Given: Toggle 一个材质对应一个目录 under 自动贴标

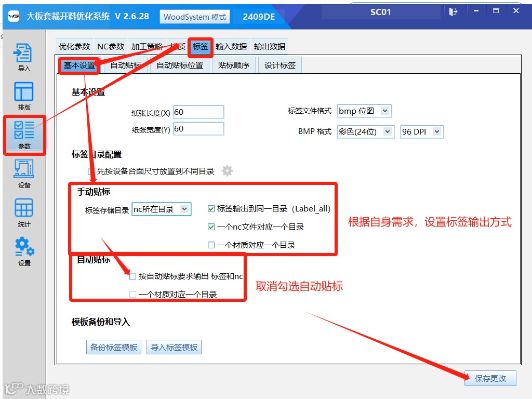Looking at the screenshot, I should pos(132,294).
